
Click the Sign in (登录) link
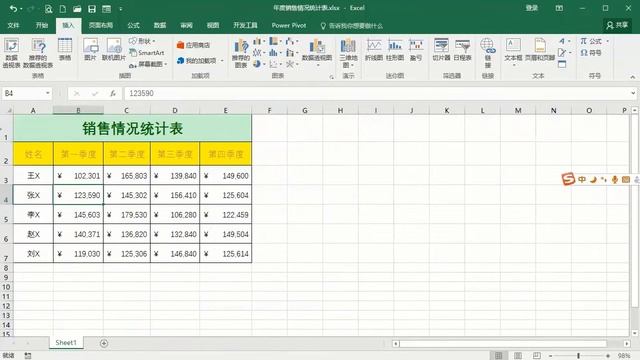531,8
